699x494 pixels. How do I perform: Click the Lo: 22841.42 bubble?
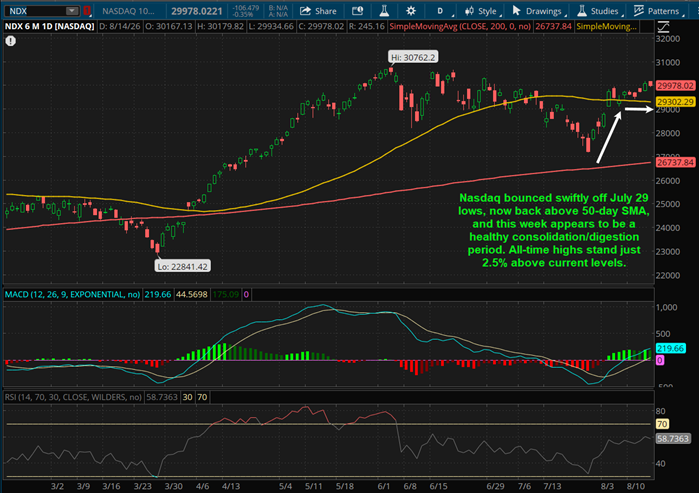click(x=182, y=267)
